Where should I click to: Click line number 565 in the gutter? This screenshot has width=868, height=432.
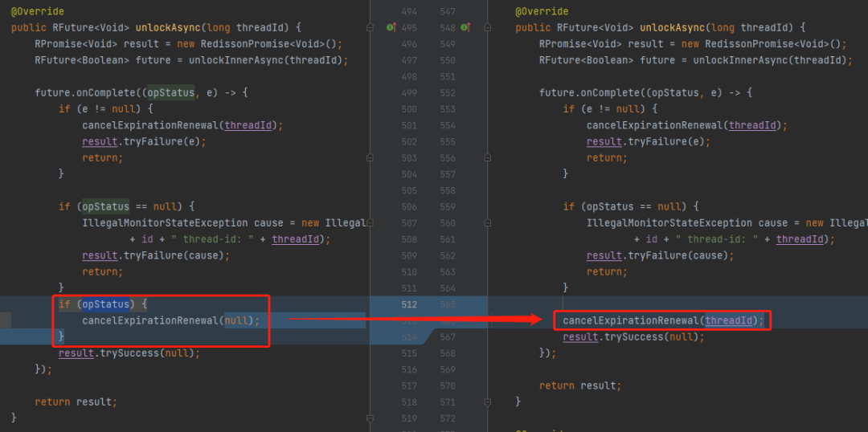pos(448,304)
